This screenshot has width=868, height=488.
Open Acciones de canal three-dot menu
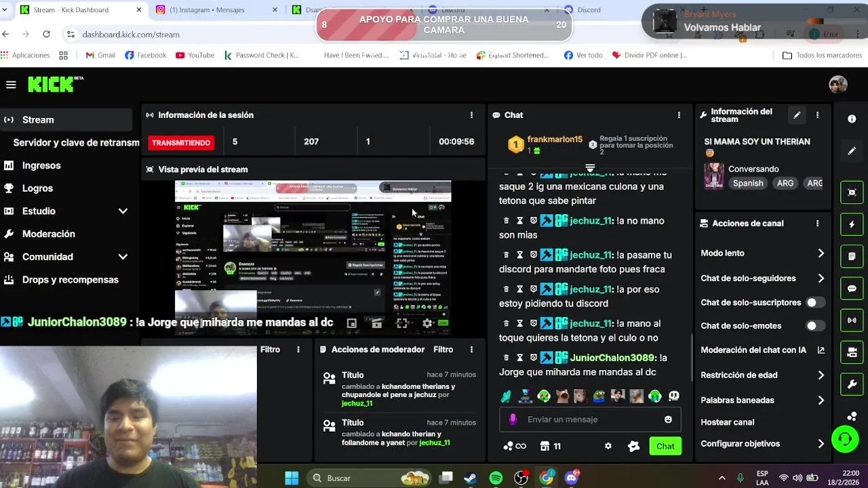817,223
